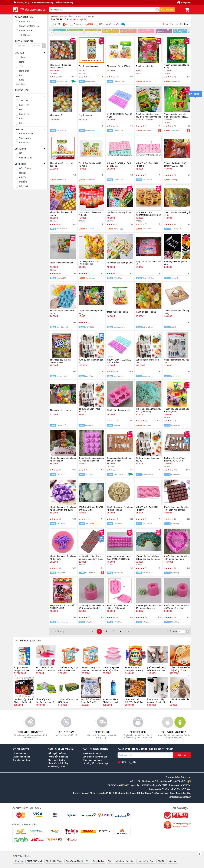Image resolution: width=204 pixels, height=868 pixels.
Task: Expand the Top tìm kiếm section
Action: coord(22,856)
